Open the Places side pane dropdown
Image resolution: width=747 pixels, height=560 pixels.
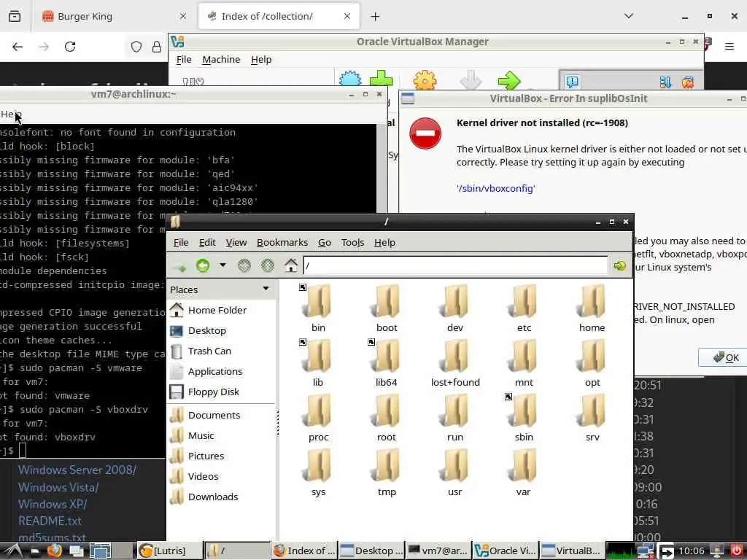pyautogui.click(x=266, y=289)
